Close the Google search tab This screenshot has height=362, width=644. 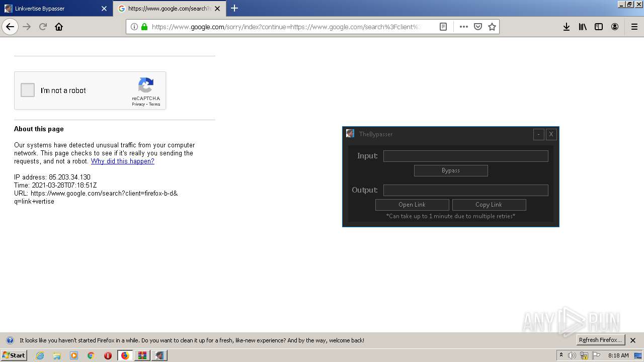tap(218, 9)
